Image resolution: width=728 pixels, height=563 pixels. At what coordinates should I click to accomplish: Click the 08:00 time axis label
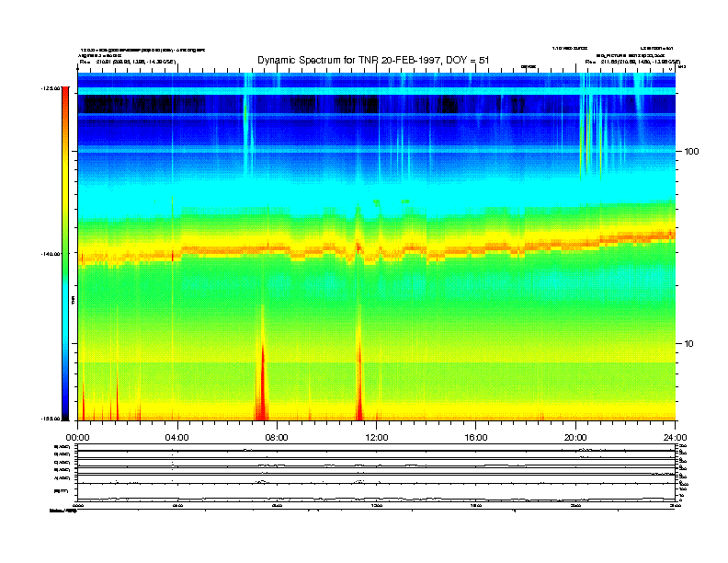[277, 437]
